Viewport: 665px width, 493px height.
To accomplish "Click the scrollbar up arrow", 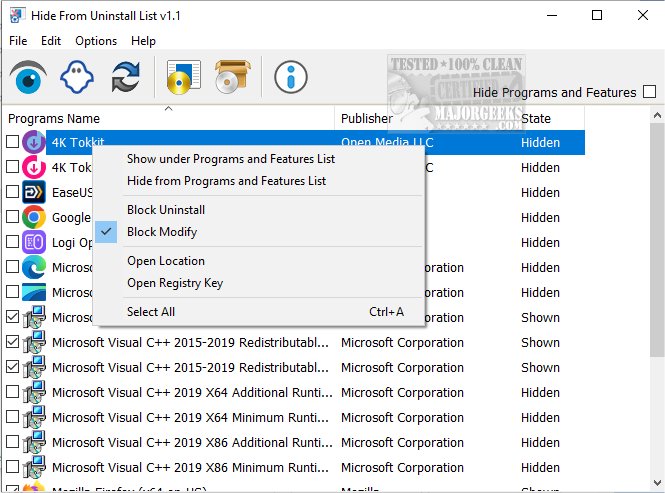I will (x=657, y=115).
